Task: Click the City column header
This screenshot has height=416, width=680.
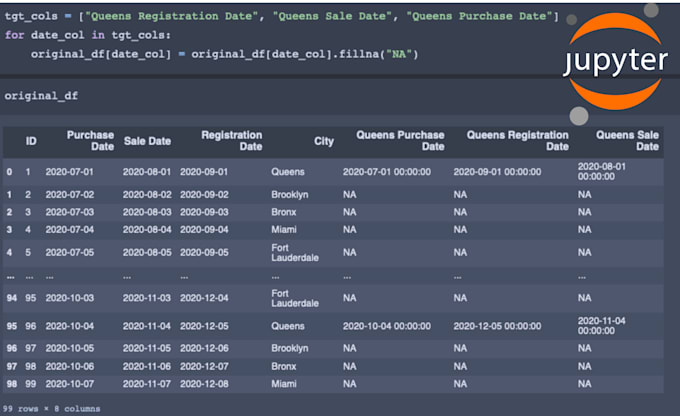Action: coord(323,142)
